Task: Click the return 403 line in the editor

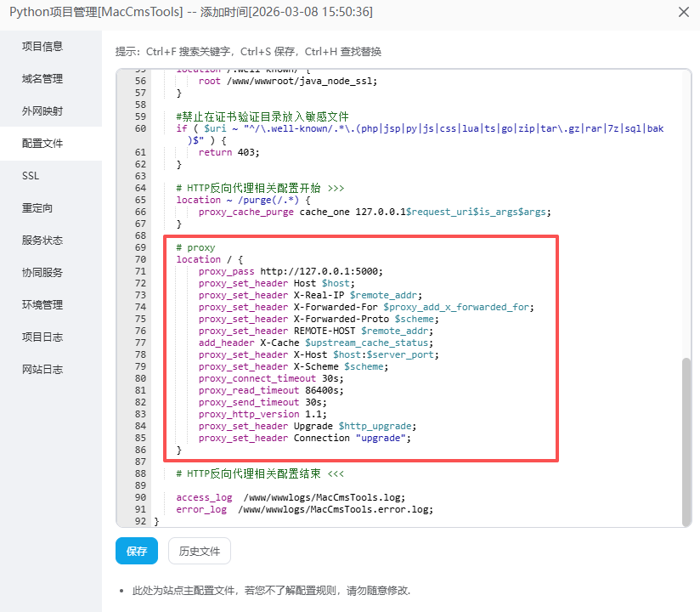Action: (x=229, y=152)
